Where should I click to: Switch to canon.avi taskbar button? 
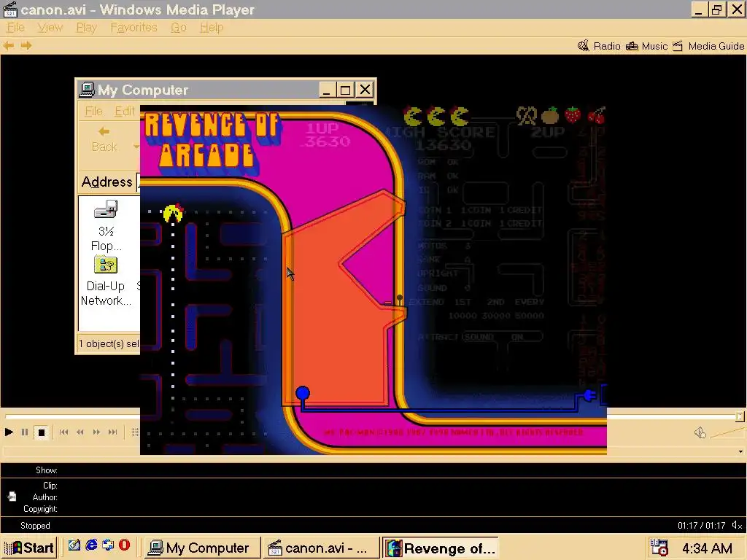[x=321, y=548]
